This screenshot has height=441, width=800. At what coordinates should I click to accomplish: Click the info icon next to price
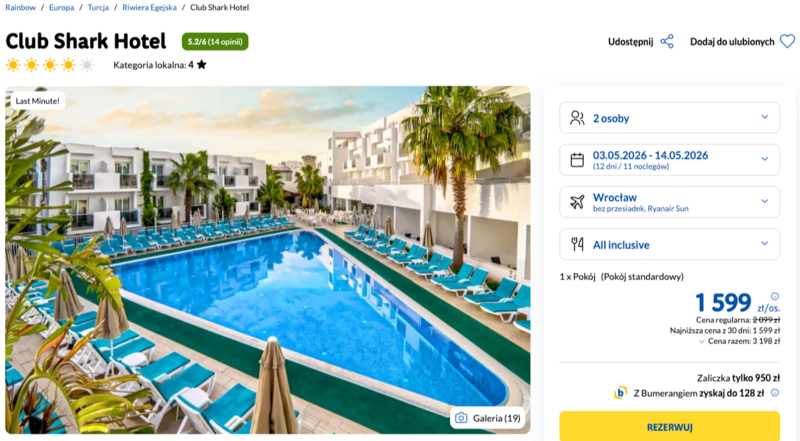(x=775, y=296)
